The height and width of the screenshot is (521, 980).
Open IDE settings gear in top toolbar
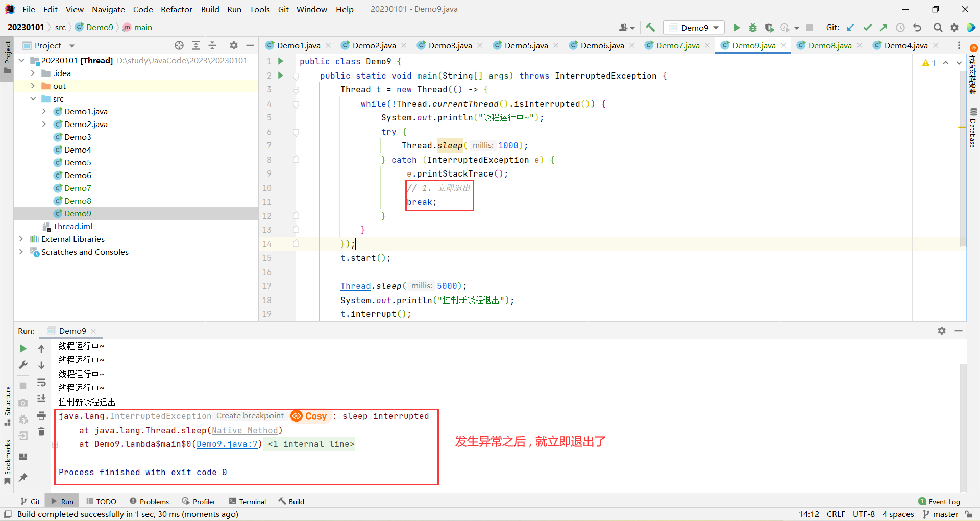tap(954, 28)
